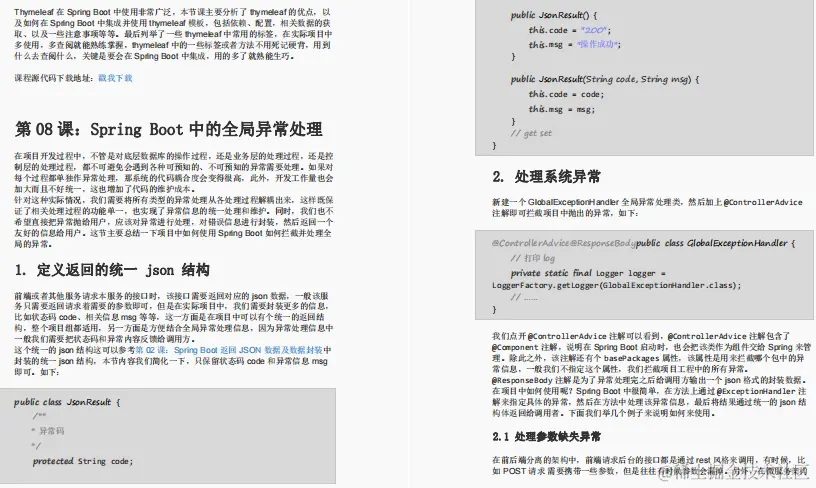Click sentence starting 新建一个 GlobalExceptionHandler 全局异常处理类
816x488 pixels.
click(x=647, y=207)
